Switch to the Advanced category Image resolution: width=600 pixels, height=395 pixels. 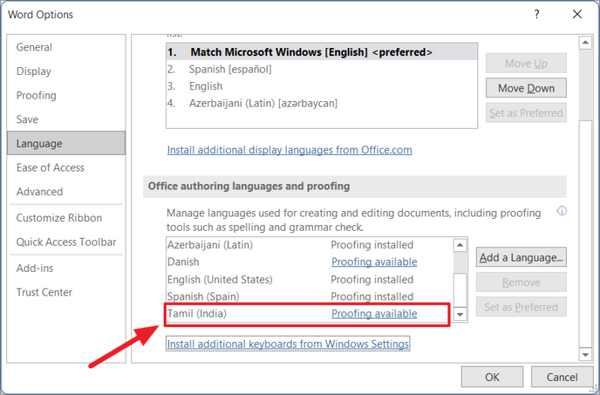[x=39, y=192]
